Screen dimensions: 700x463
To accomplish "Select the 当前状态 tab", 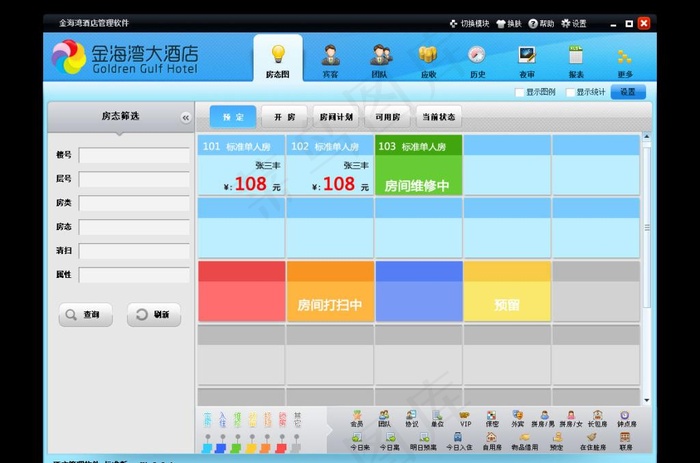I will 439,117.
